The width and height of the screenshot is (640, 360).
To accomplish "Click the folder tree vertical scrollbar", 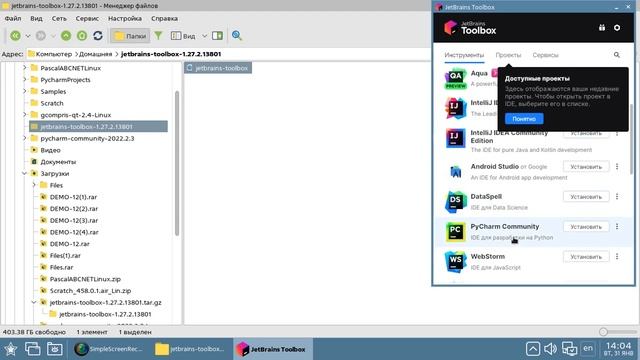I will [177, 163].
